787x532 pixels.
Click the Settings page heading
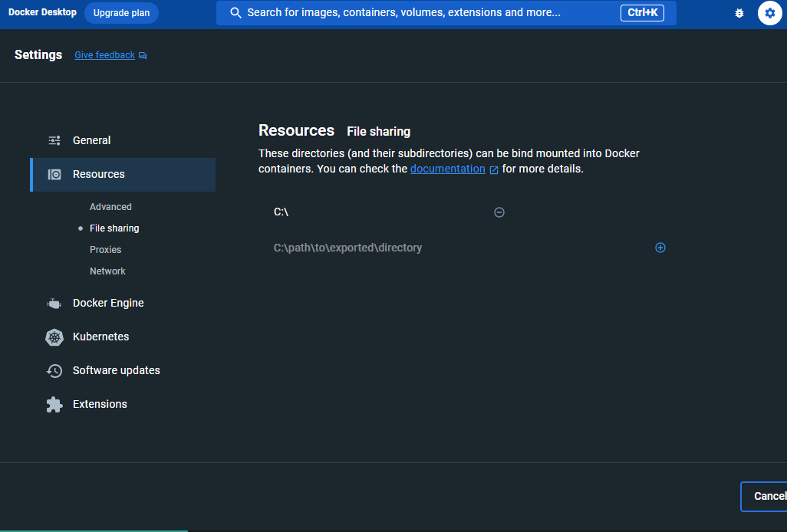(38, 54)
